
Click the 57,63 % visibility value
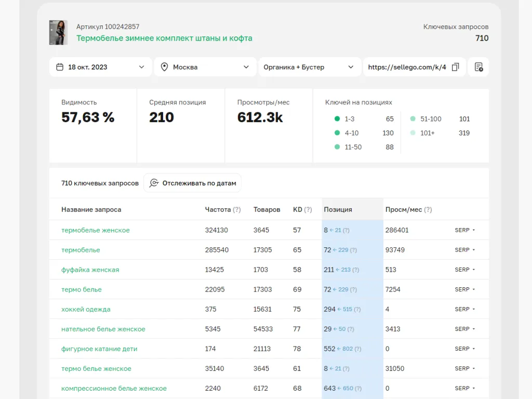click(x=88, y=117)
